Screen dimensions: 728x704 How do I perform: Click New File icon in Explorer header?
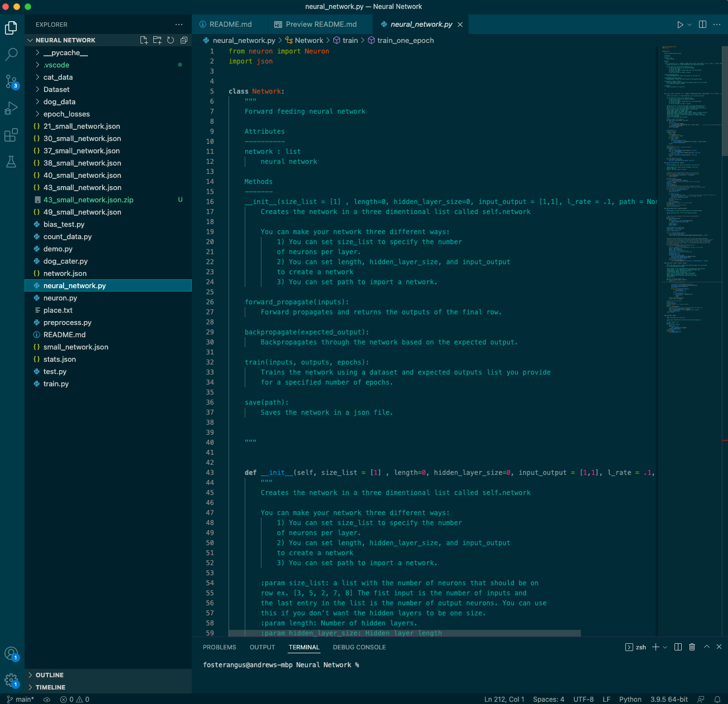click(x=144, y=40)
